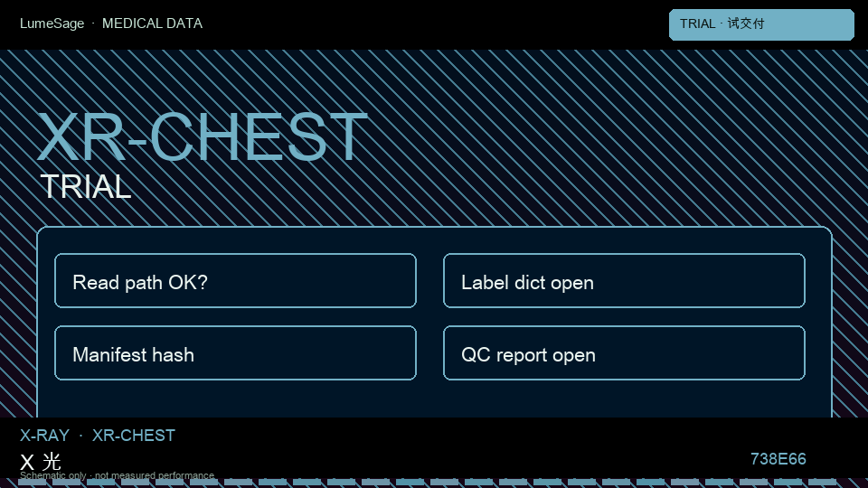Open the QC report open card
The image size is (868, 488).
[x=624, y=353]
